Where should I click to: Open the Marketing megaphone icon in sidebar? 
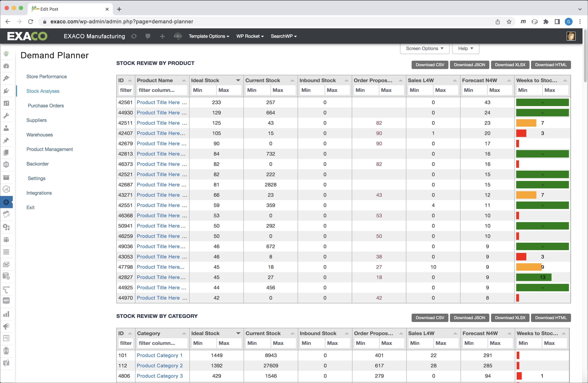(6, 326)
